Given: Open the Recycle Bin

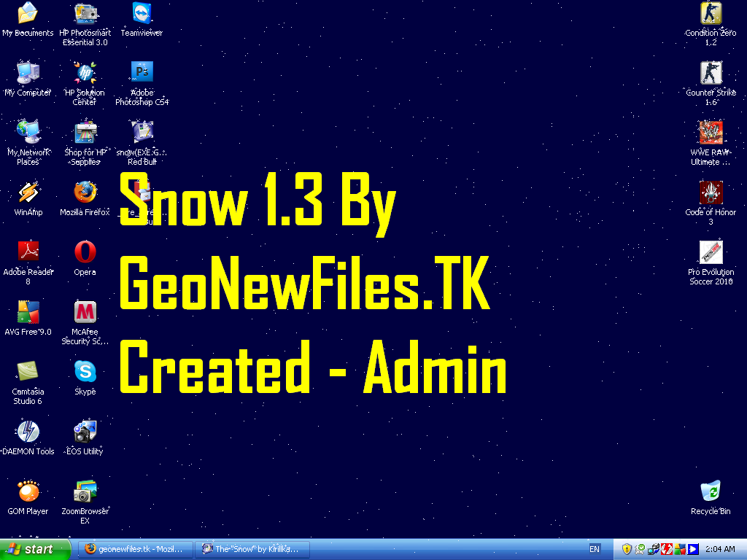Looking at the screenshot, I should pos(710,491).
